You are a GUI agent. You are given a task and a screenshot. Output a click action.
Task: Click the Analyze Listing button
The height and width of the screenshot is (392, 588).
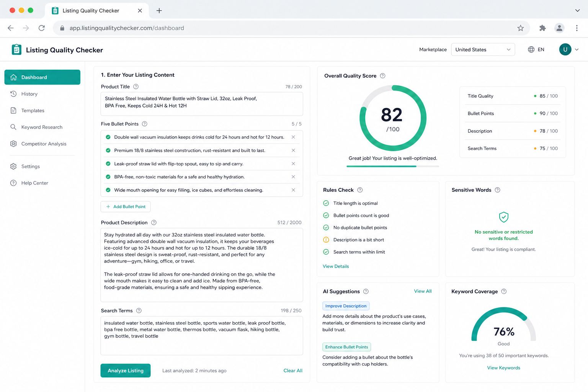pyautogui.click(x=126, y=371)
